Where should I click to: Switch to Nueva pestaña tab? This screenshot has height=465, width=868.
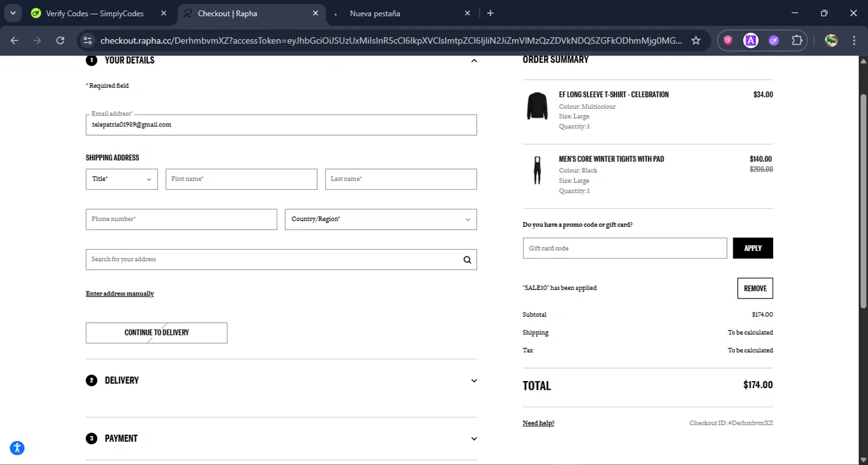(375, 13)
